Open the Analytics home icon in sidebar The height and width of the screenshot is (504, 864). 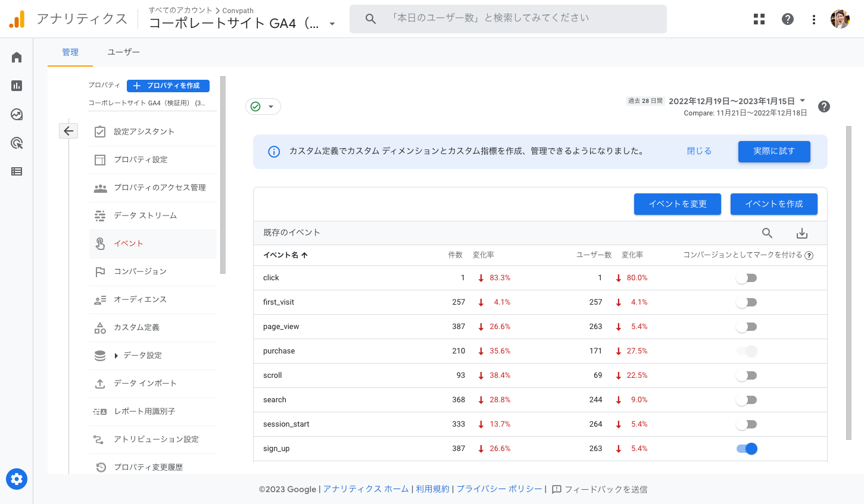coord(16,57)
